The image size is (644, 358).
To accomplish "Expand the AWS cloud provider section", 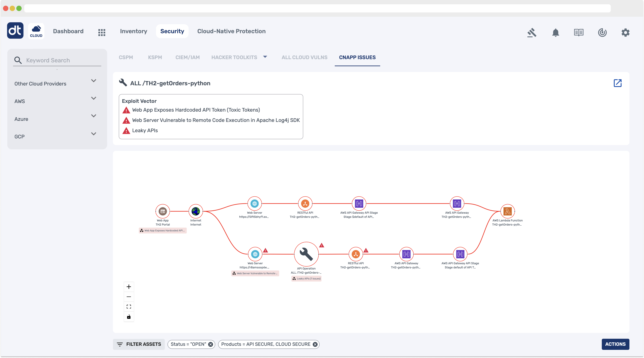I will tap(94, 98).
